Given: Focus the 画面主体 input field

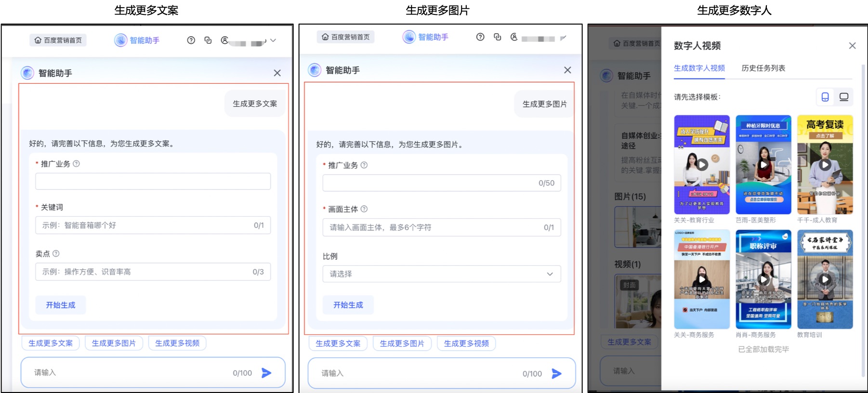Looking at the screenshot, I should click(x=434, y=227).
